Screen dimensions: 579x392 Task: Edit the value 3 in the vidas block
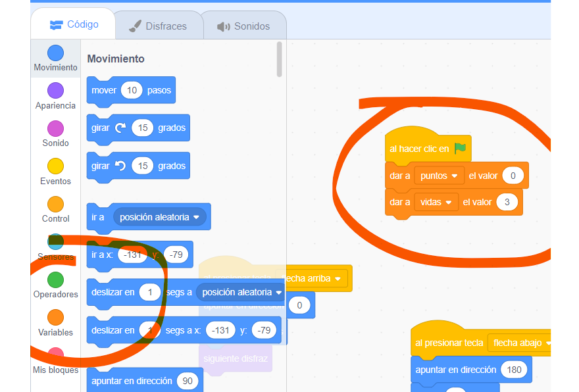click(507, 202)
